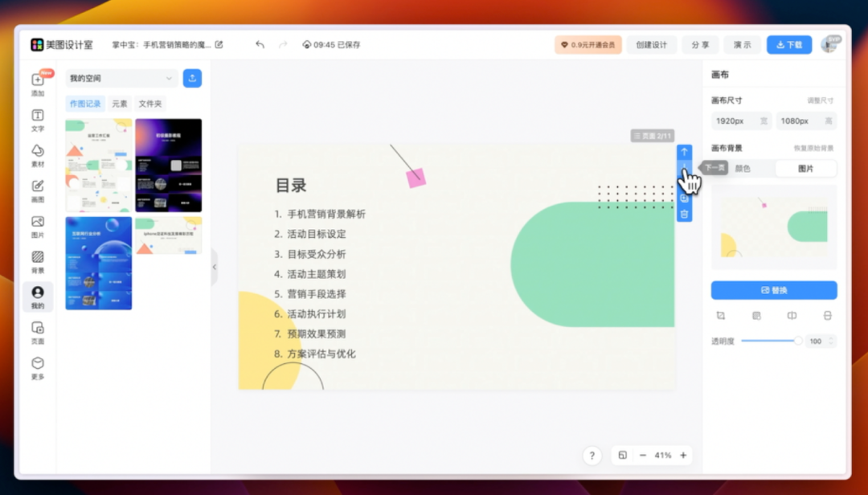868x495 pixels.
Task: Open the 画图 drawing panel
Action: [x=37, y=191]
